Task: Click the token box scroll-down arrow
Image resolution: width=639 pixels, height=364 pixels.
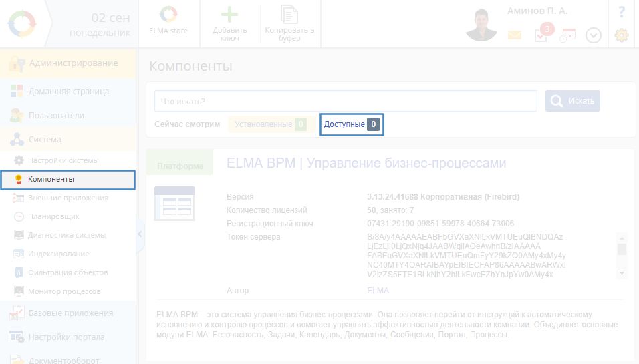Action: point(622,273)
